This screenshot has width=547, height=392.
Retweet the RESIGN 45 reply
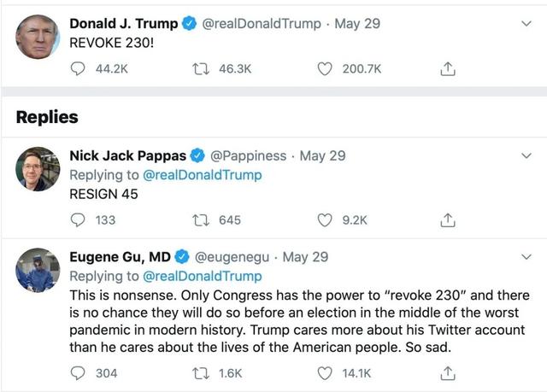point(202,219)
